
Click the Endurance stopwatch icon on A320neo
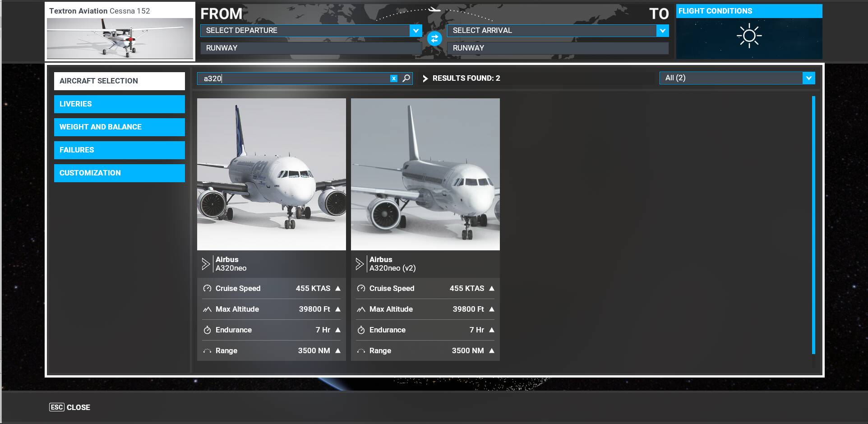click(207, 330)
